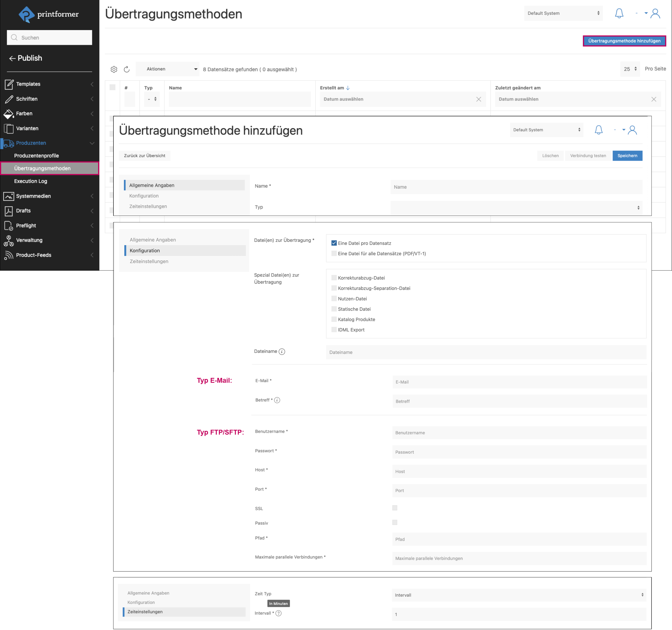The image size is (672, 630).
Task: Click the user profile icon top right
Action: (x=655, y=13)
